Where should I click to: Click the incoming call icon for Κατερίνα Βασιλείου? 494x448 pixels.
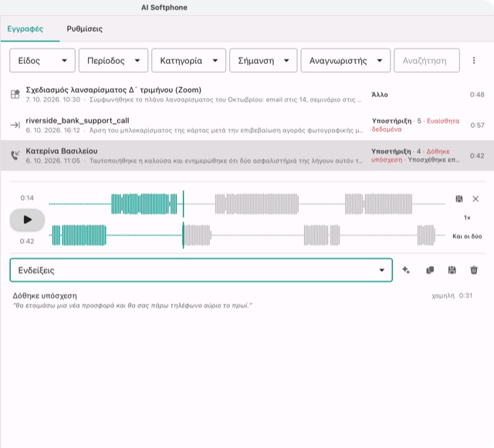pyautogui.click(x=15, y=155)
